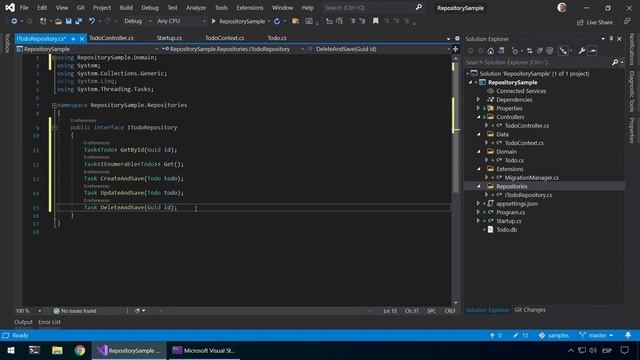640x360 pixels.
Task: Save the current file with the Save icon
Action: tap(69, 21)
